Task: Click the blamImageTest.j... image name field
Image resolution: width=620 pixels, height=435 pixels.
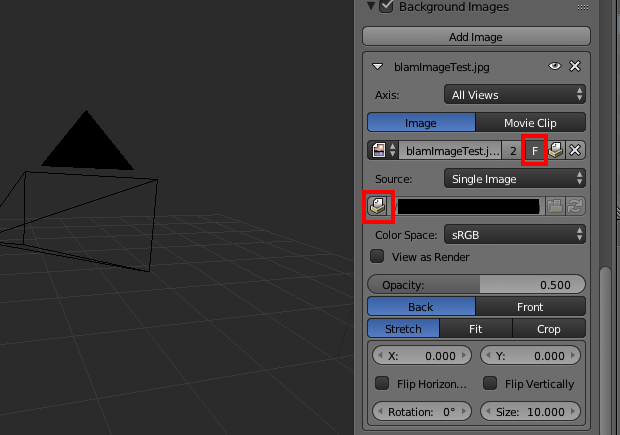Action: pyautogui.click(x=451, y=151)
